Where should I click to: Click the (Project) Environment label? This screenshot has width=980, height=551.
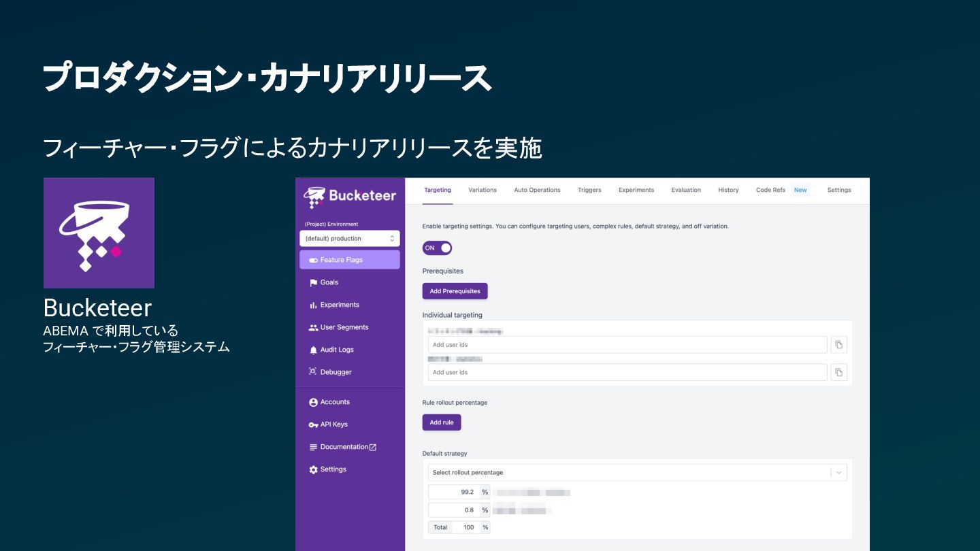coord(331,224)
